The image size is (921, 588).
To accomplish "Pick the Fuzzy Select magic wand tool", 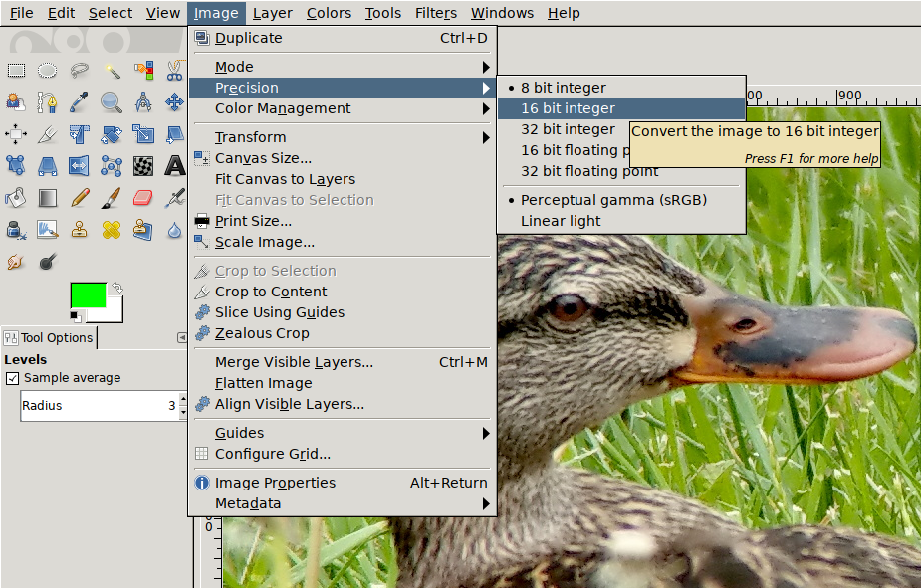I will 112,70.
